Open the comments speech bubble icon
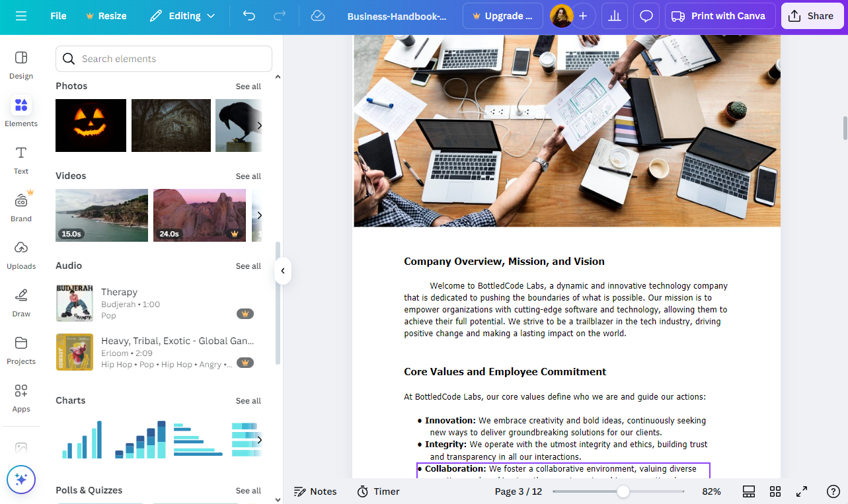 646,16
